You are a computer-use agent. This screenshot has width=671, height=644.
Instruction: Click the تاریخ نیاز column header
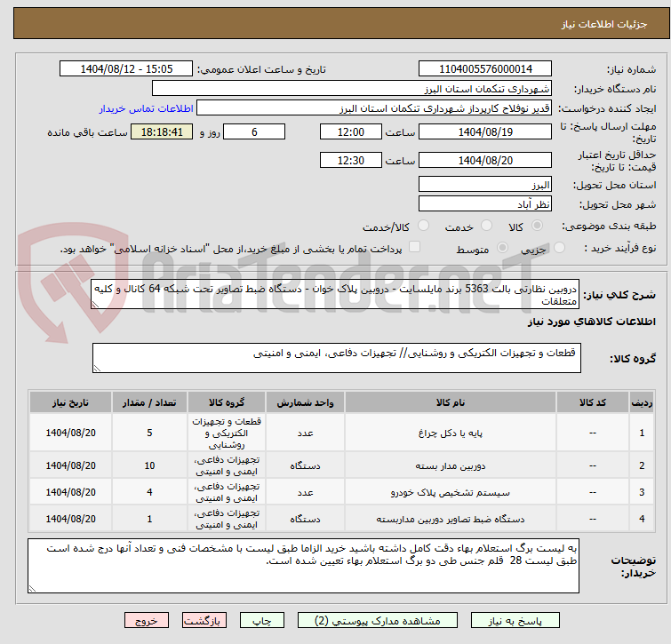pos(70,402)
